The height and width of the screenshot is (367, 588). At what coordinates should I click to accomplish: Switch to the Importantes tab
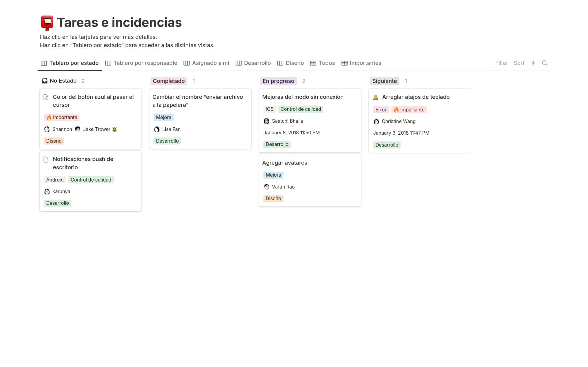[x=361, y=63]
